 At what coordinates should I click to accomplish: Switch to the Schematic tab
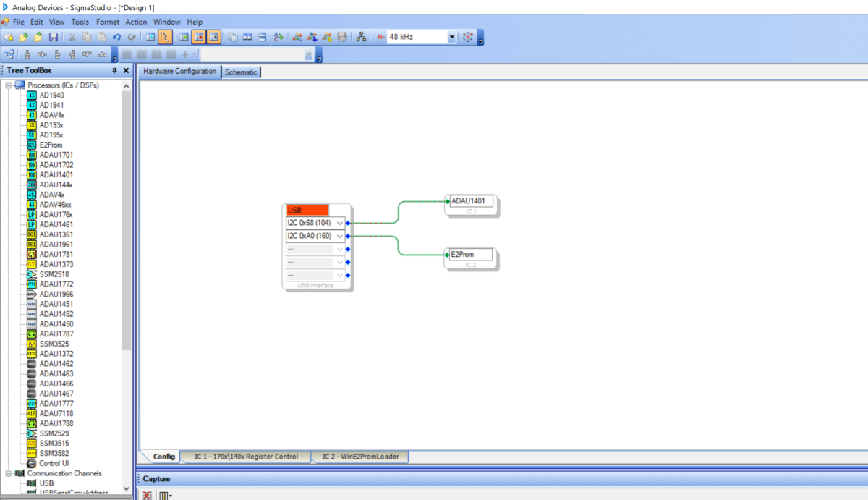click(241, 72)
